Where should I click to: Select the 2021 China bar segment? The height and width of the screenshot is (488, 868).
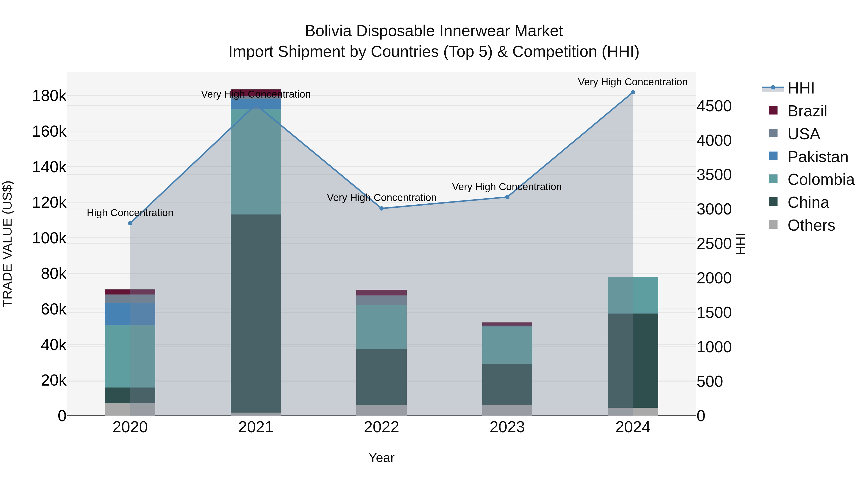coord(256,314)
